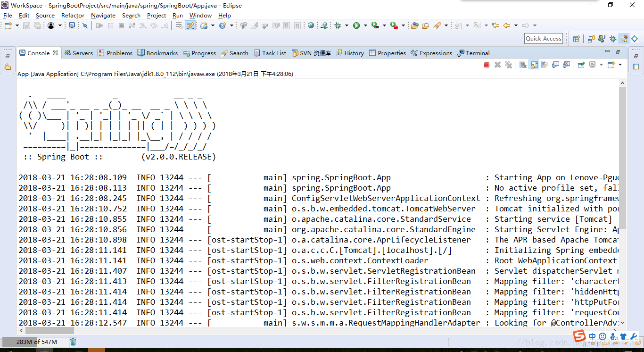Expand the Display Selected Console dropdown arrow
Image resolution: width=644 pixels, height=352 pixels.
(x=601, y=65)
